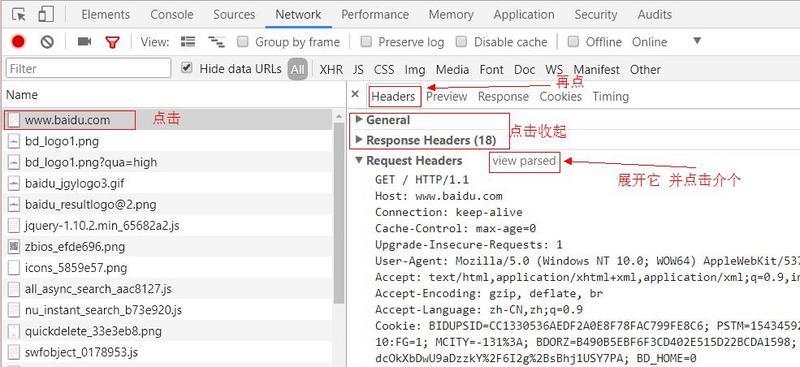Image resolution: width=800 pixels, height=367 pixels.
Task: Filter requests by Img
Action: coord(415,69)
